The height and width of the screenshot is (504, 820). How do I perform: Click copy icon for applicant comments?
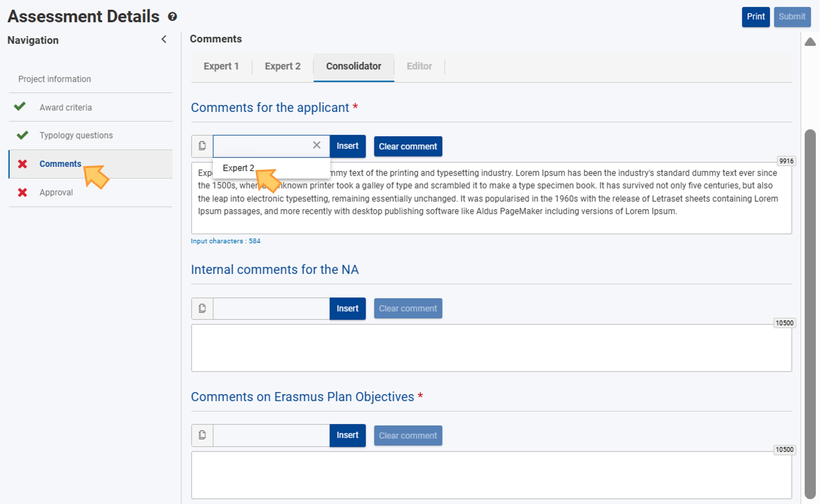point(202,146)
